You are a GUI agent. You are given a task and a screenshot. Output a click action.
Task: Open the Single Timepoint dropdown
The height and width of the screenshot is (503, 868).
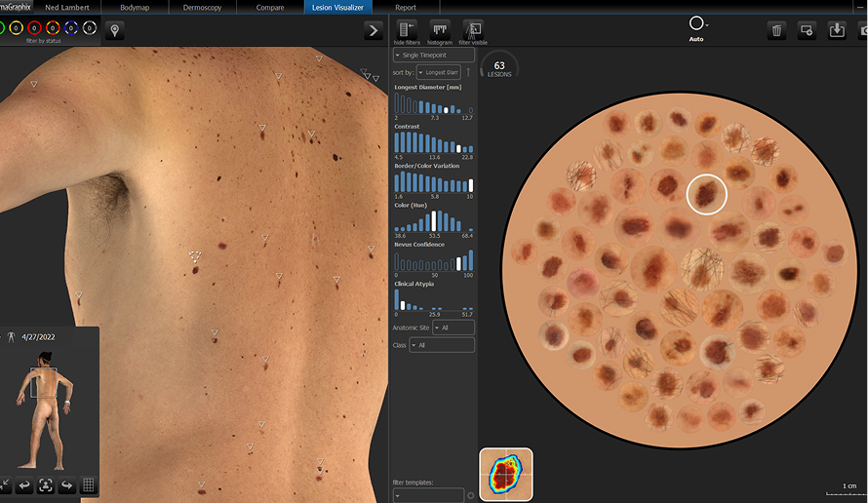coord(433,56)
